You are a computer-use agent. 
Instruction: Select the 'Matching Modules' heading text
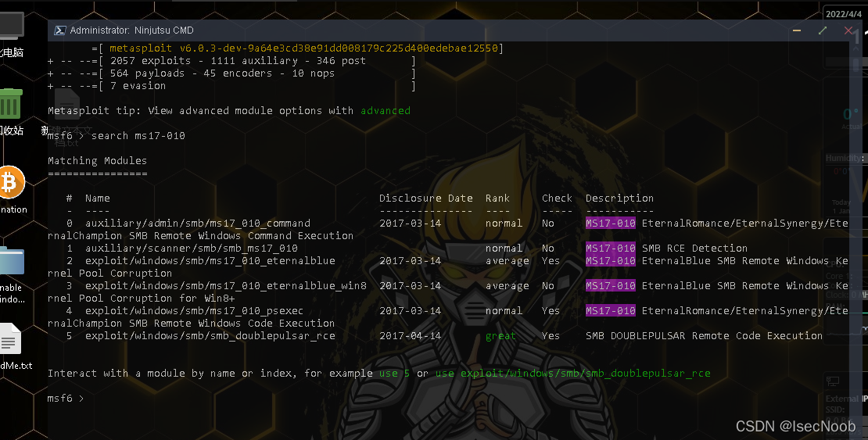pos(98,160)
